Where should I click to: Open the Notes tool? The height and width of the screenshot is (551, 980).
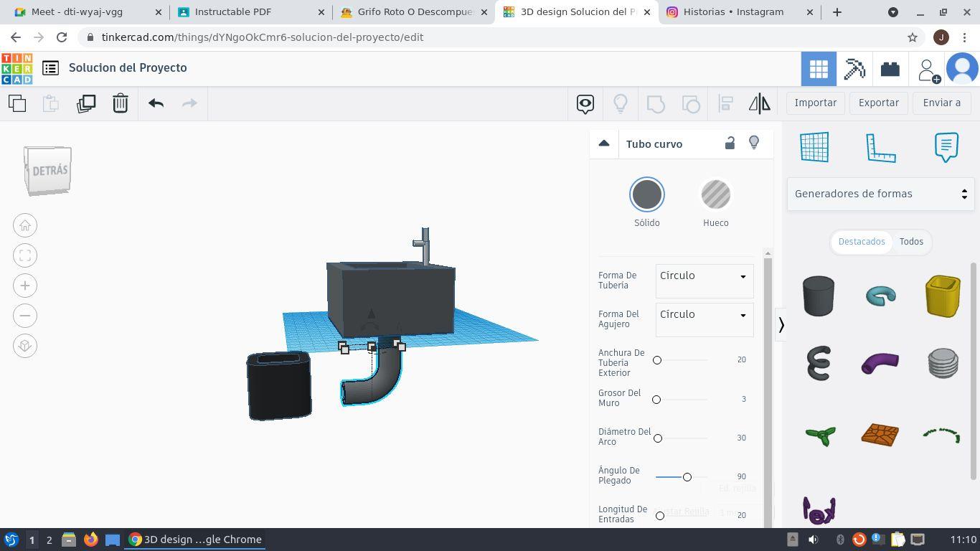point(946,147)
